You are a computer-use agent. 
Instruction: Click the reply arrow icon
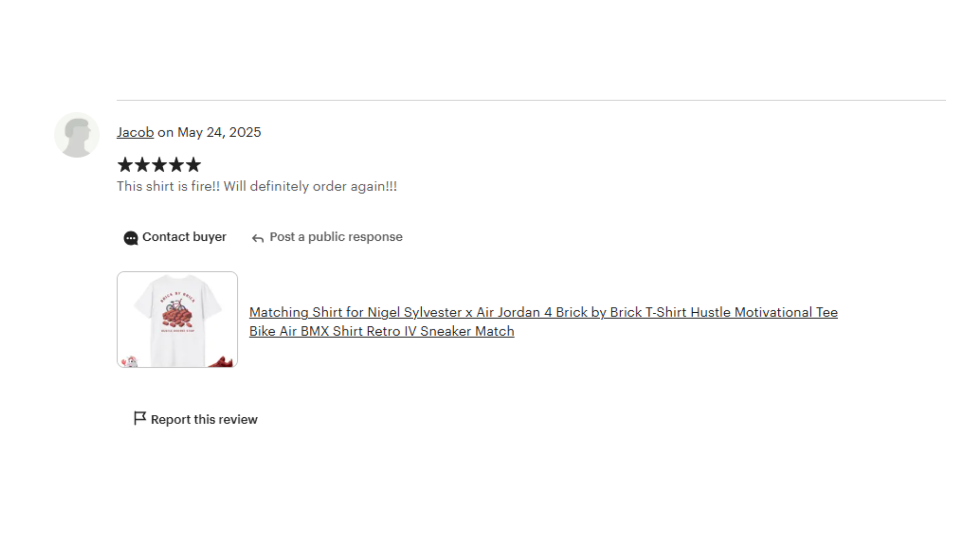pos(258,238)
